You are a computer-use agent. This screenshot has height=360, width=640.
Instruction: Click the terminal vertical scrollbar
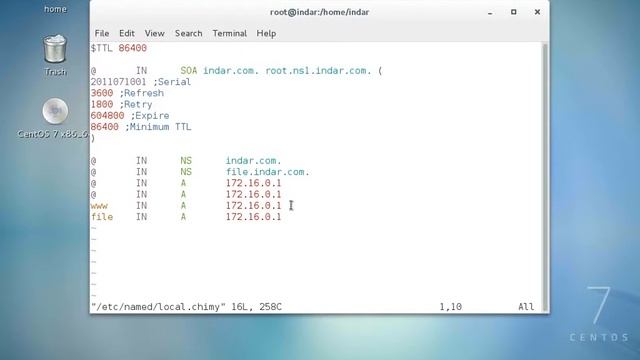544,176
